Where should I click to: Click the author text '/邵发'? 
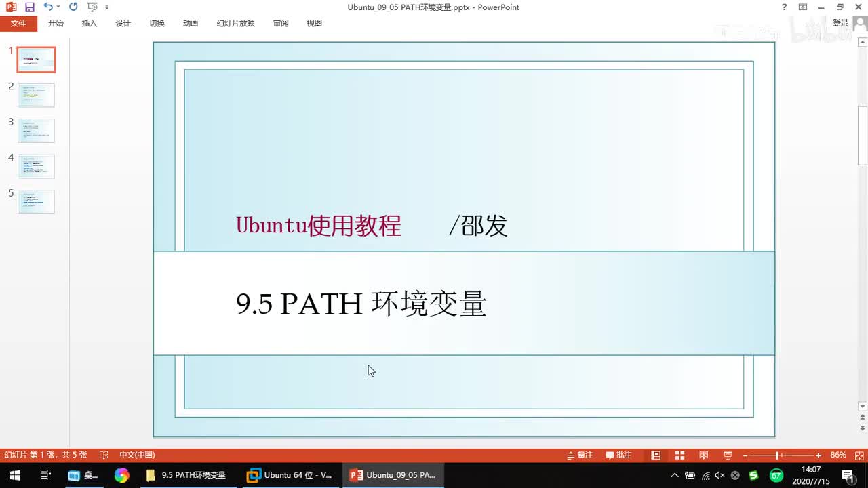(478, 225)
